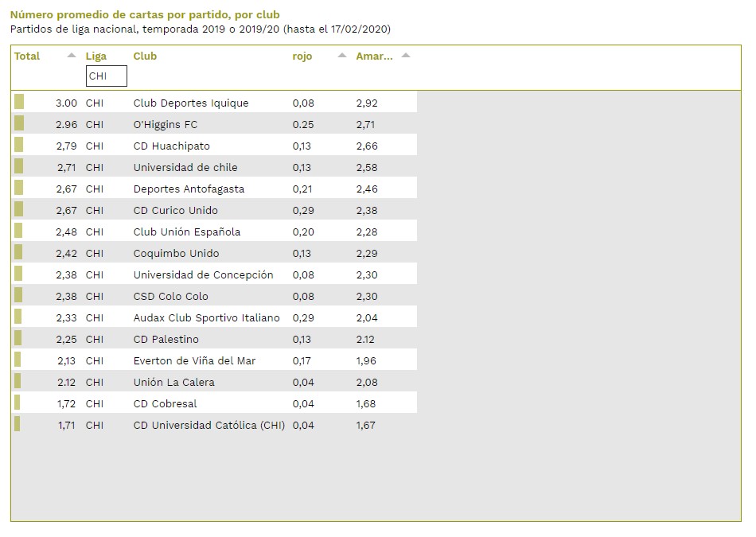
Task: Click on CD Huachipato club name
Action: coord(172,146)
